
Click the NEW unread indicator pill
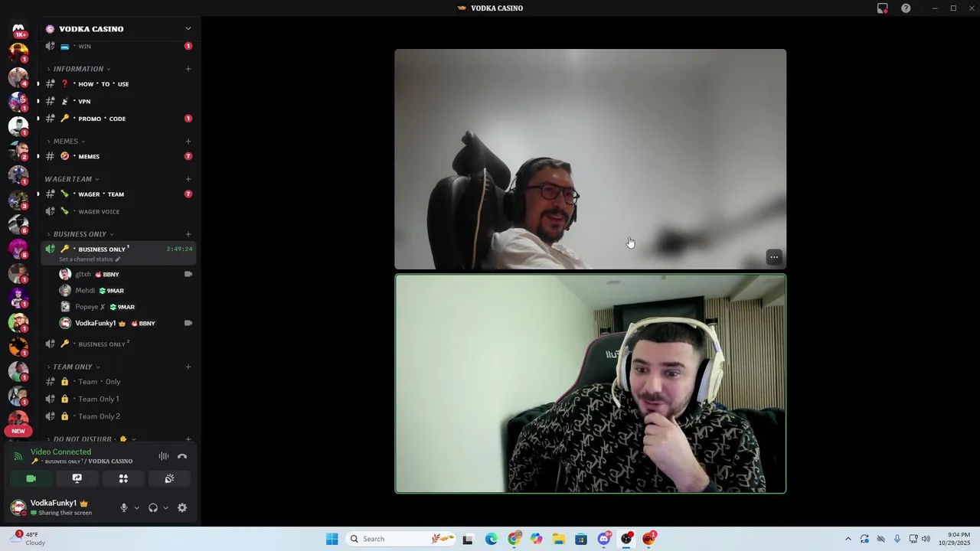(x=18, y=431)
